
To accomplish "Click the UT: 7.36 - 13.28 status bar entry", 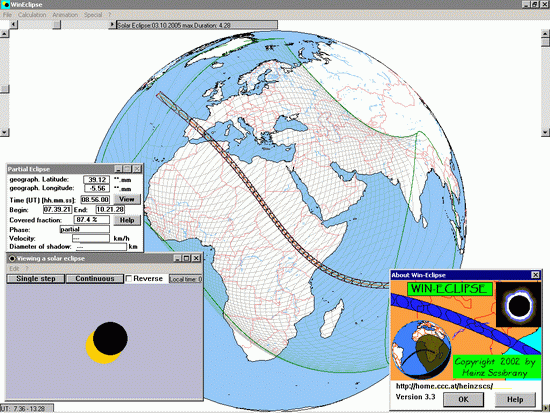I will [x=27, y=408].
